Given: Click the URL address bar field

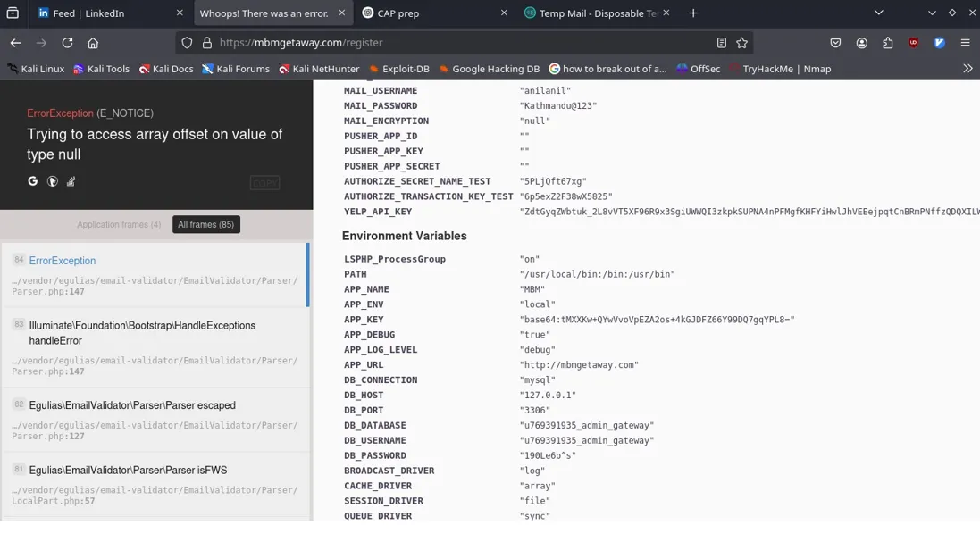Looking at the screenshot, I should click(447, 43).
